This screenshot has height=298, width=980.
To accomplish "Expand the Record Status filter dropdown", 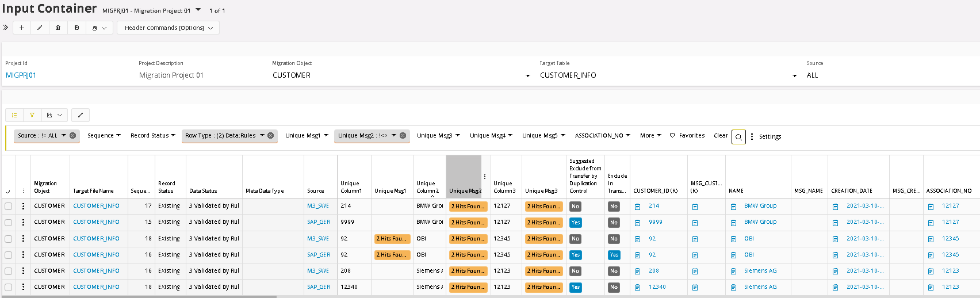I will 152,136.
